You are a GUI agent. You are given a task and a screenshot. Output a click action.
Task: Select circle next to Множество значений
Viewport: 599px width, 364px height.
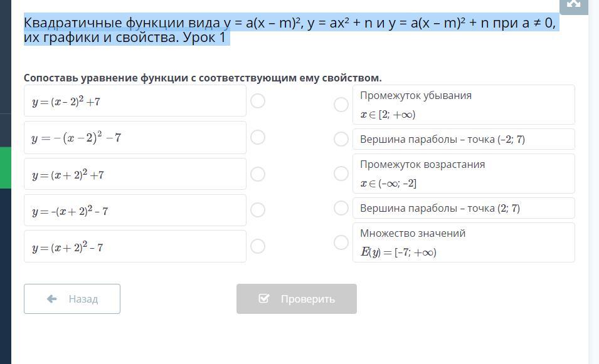(x=341, y=242)
